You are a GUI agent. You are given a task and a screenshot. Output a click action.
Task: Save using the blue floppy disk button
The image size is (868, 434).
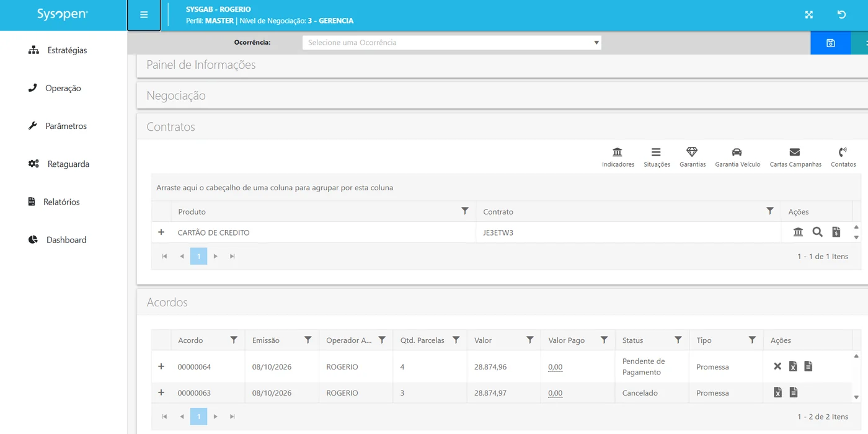point(831,43)
